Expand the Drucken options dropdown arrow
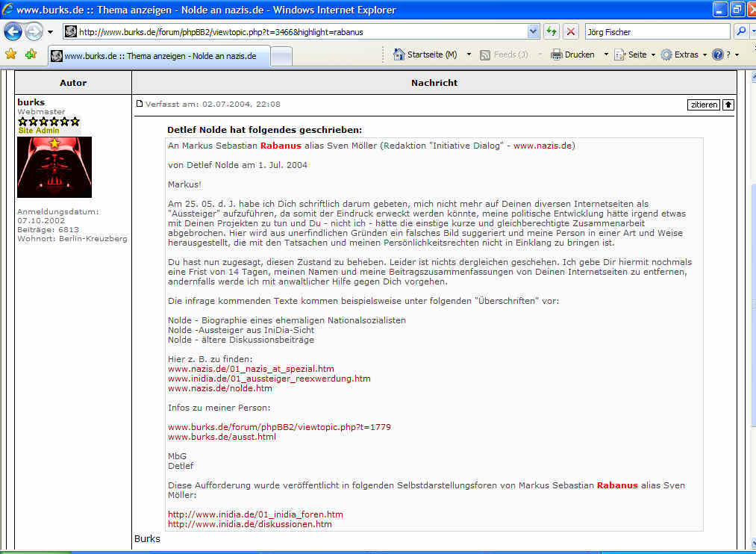 click(606, 55)
